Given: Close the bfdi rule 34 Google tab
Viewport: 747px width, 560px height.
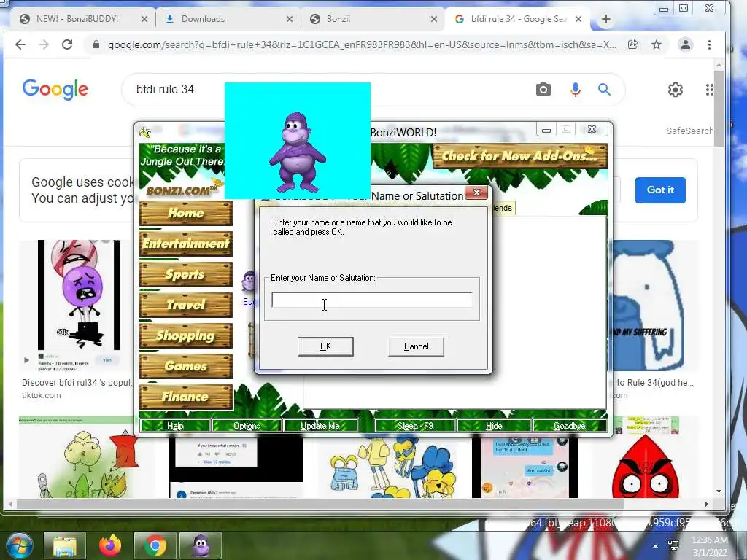Looking at the screenshot, I should (578, 19).
